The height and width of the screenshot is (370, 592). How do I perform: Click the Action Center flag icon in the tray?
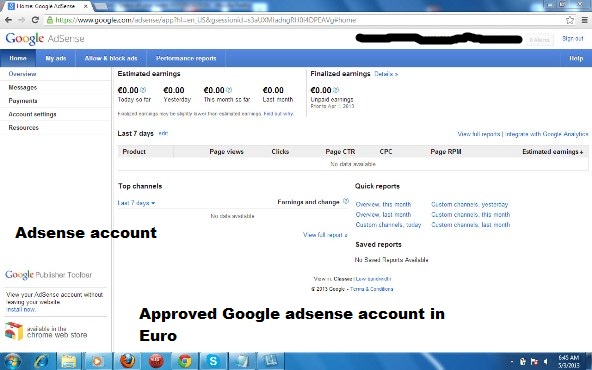click(534, 361)
